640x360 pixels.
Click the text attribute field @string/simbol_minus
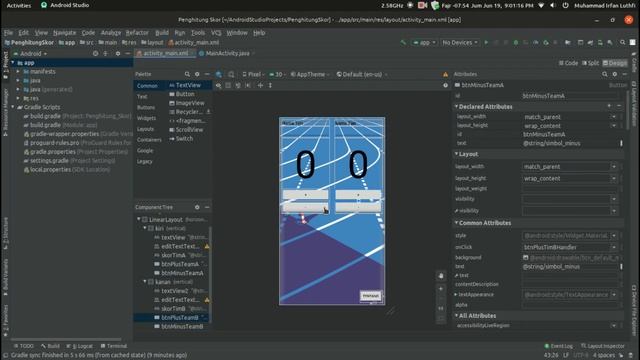click(571, 143)
